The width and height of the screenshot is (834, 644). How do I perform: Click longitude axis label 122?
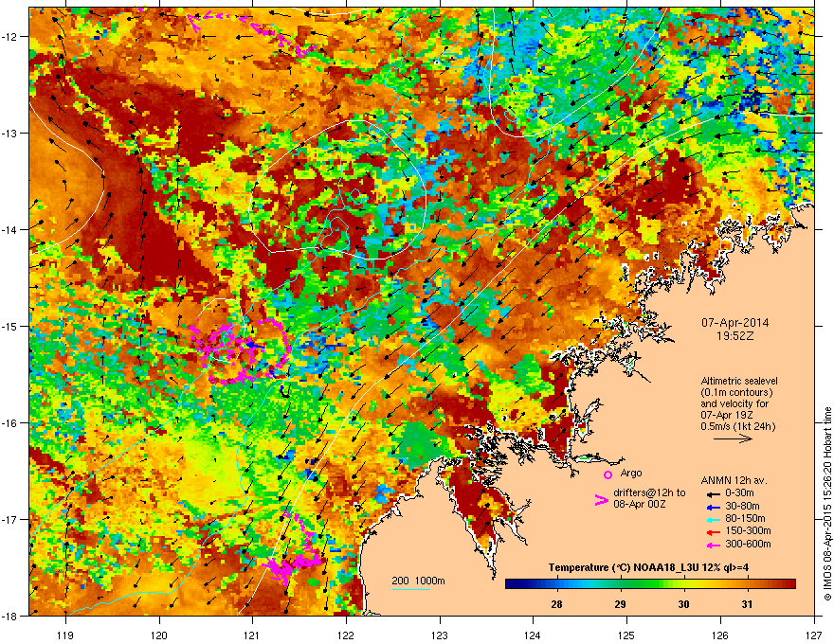pos(346,635)
